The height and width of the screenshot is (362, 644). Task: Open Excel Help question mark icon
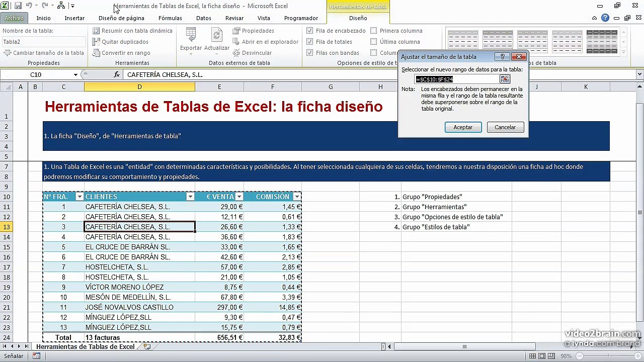605,18
